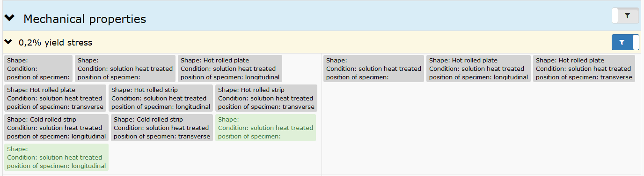
Task: Select right column solution heat treated tag
Action: 373,69
